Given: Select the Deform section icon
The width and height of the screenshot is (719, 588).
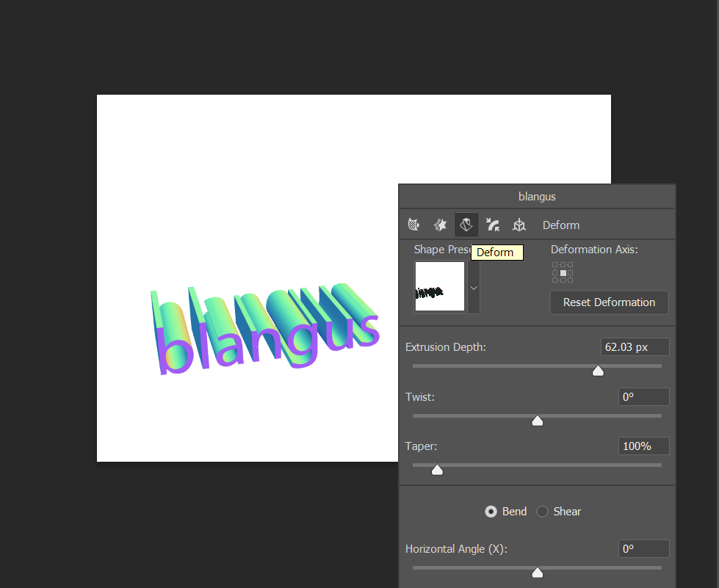Looking at the screenshot, I should pos(466,225).
